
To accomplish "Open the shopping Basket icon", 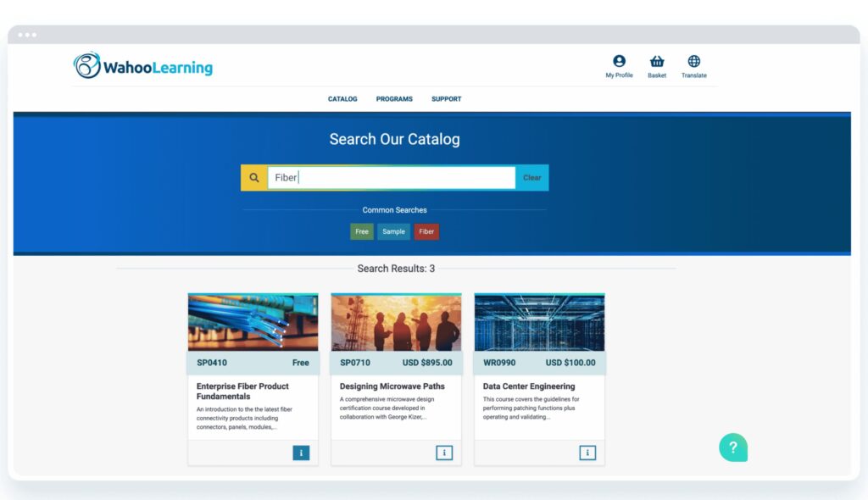I will pyautogui.click(x=657, y=61).
